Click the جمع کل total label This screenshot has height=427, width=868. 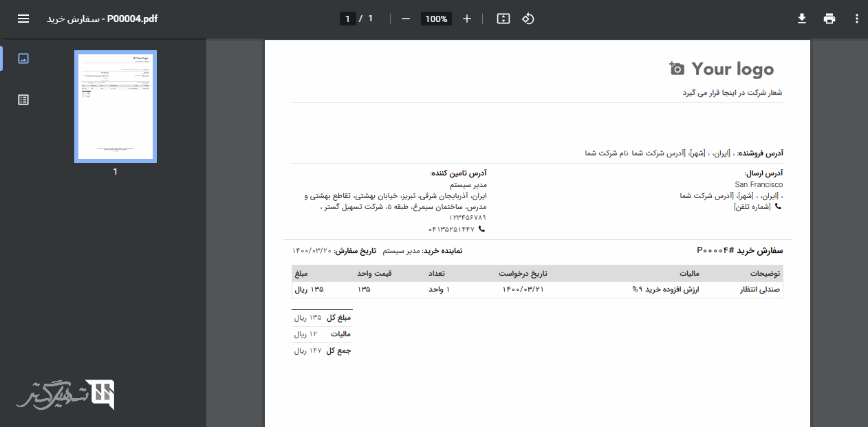pyautogui.click(x=338, y=351)
